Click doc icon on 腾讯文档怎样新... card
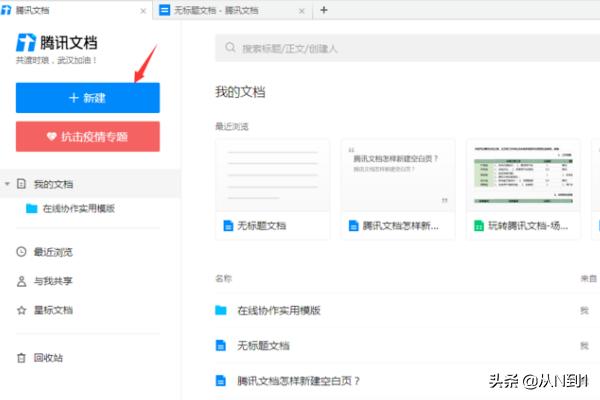Screen dimensions: 600x400 pyautogui.click(x=354, y=226)
